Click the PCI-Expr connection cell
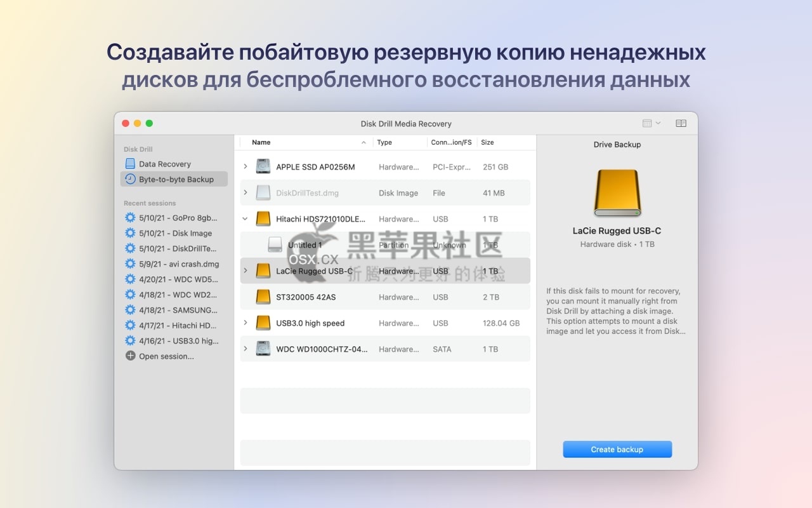812x508 pixels. [x=452, y=167]
